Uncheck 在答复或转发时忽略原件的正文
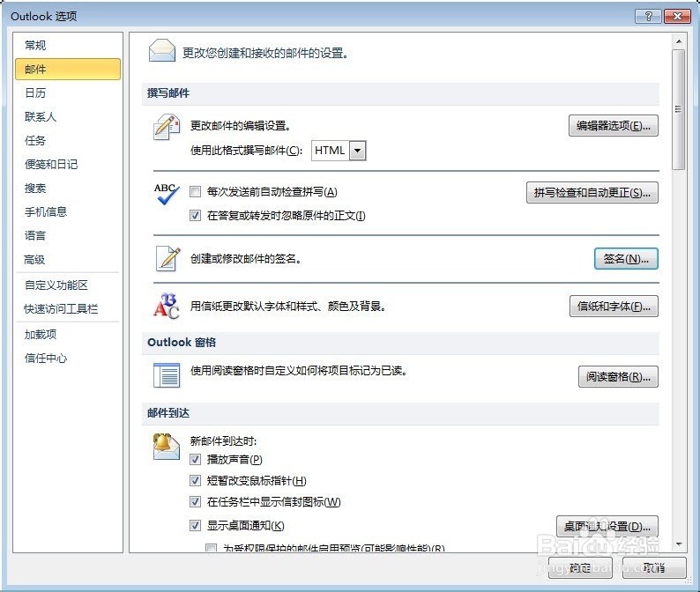700x592 pixels. 195,216
